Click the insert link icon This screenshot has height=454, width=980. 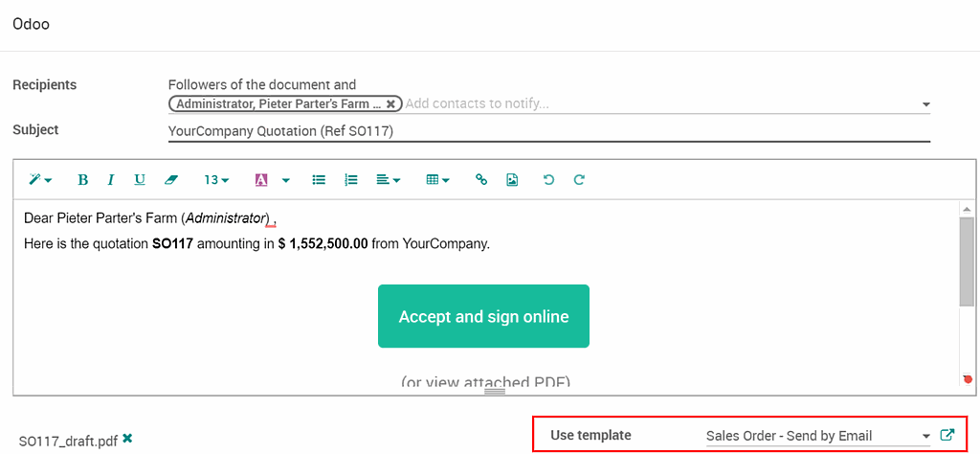481,180
